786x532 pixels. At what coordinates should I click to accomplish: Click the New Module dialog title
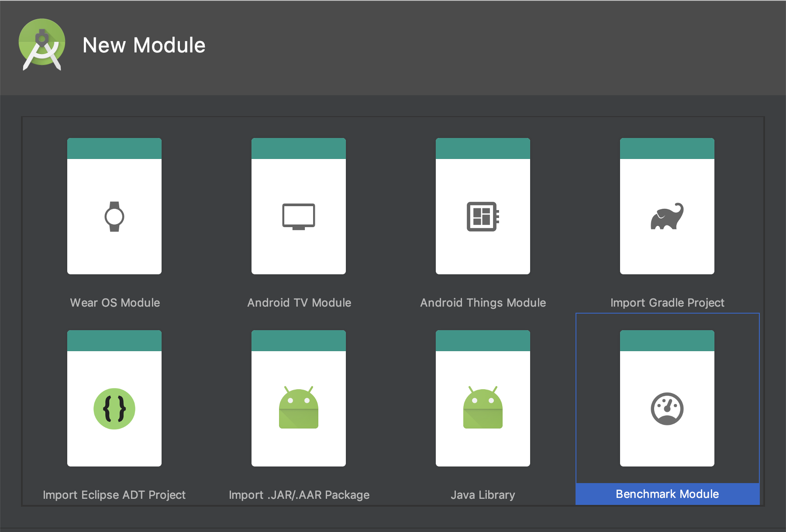(144, 45)
